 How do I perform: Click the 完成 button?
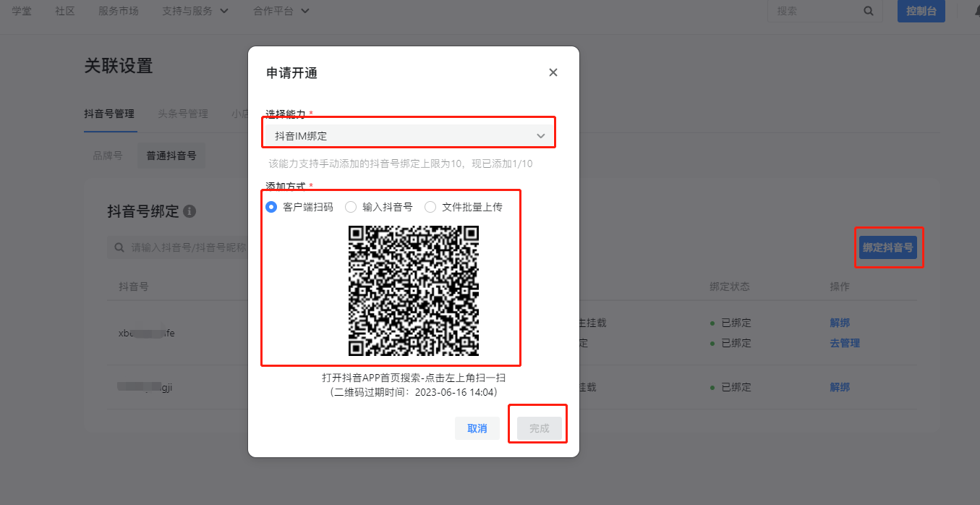tap(540, 428)
